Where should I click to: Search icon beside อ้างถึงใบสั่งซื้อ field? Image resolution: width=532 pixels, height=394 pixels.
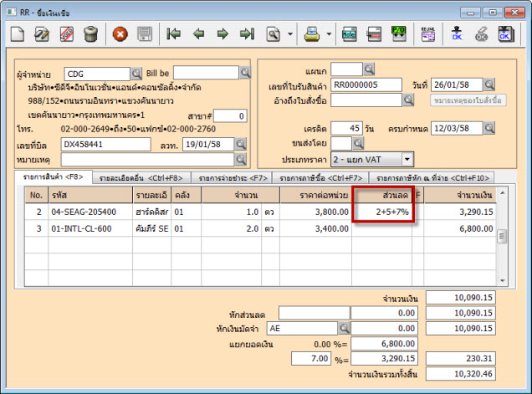click(408, 100)
